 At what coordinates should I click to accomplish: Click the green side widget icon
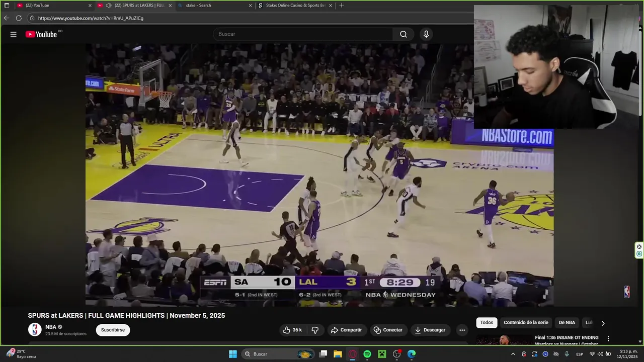point(639,254)
